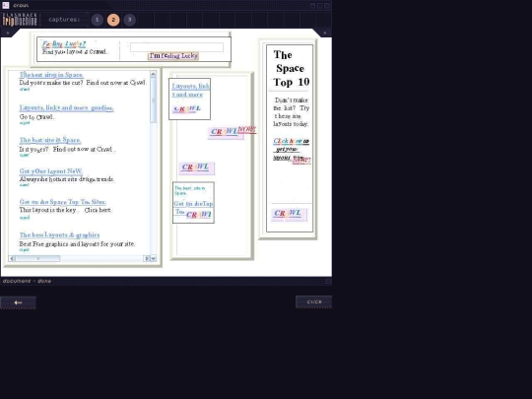The height and width of the screenshot is (399, 532).
Task: Open 'Layouts, links and more goodies' link
Action: click(67, 108)
